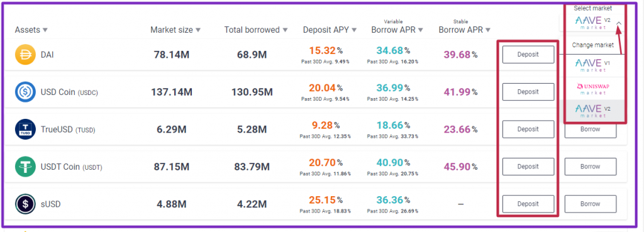Click the USDT Coin Tether icon
This screenshot has height=232, width=644.
point(25,167)
